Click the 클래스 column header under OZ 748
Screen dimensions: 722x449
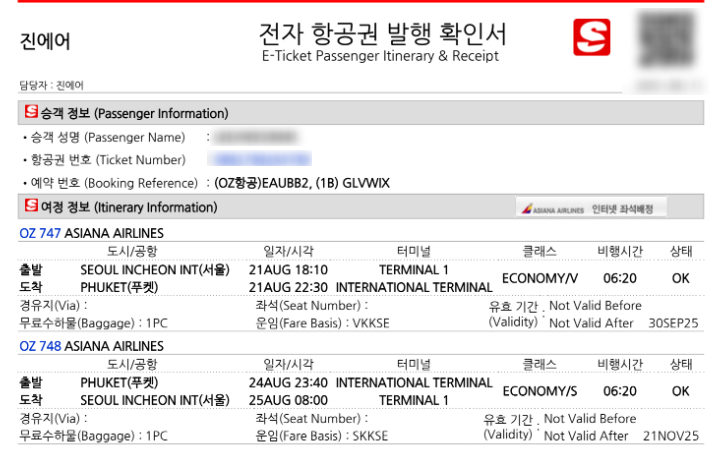pos(539,364)
